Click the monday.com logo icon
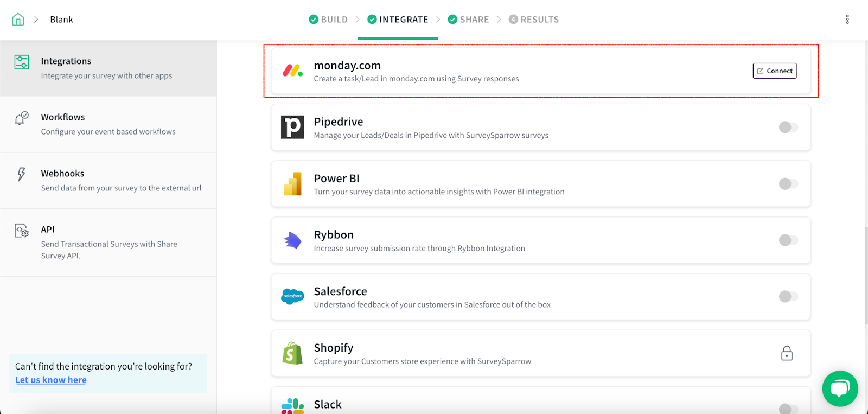 [x=292, y=71]
